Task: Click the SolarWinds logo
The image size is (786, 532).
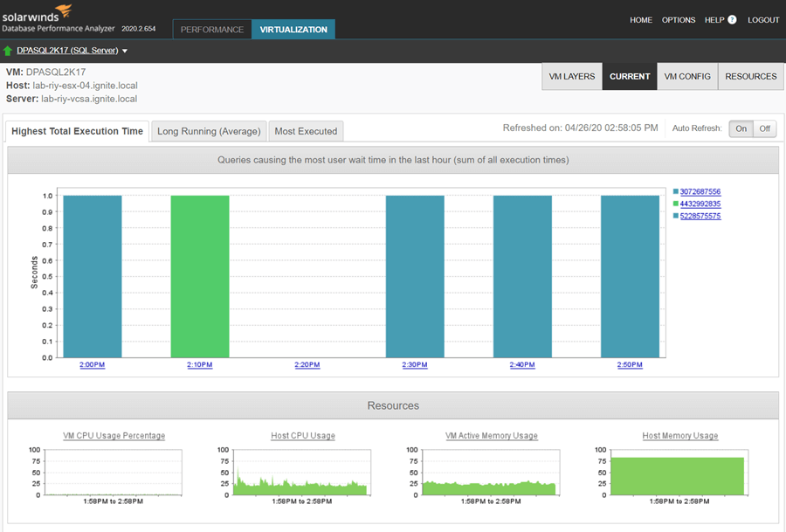Action: [38, 13]
